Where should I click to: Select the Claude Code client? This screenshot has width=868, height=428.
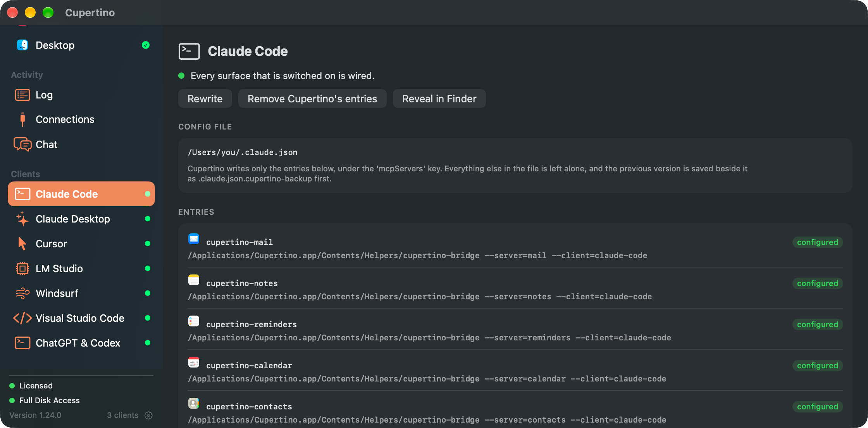81,194
